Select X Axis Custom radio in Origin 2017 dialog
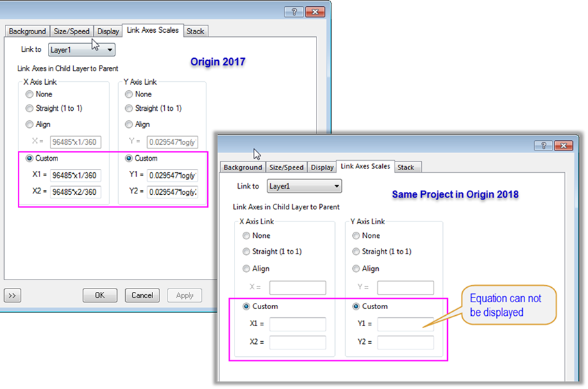This screenshot has height=389, width=588. [x=29, y=159]
